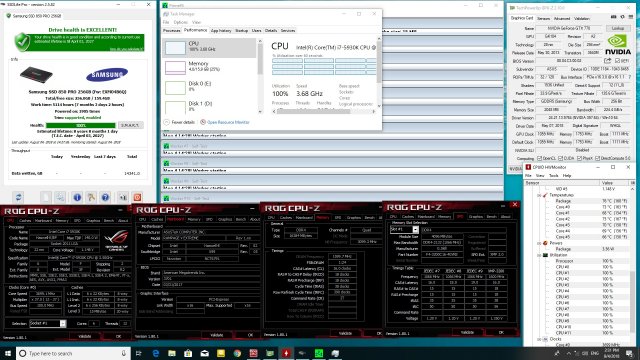This screenshot has height=360, width=640.
Task: Click the green drive health progress bar
Action: (x=81, y=125)
